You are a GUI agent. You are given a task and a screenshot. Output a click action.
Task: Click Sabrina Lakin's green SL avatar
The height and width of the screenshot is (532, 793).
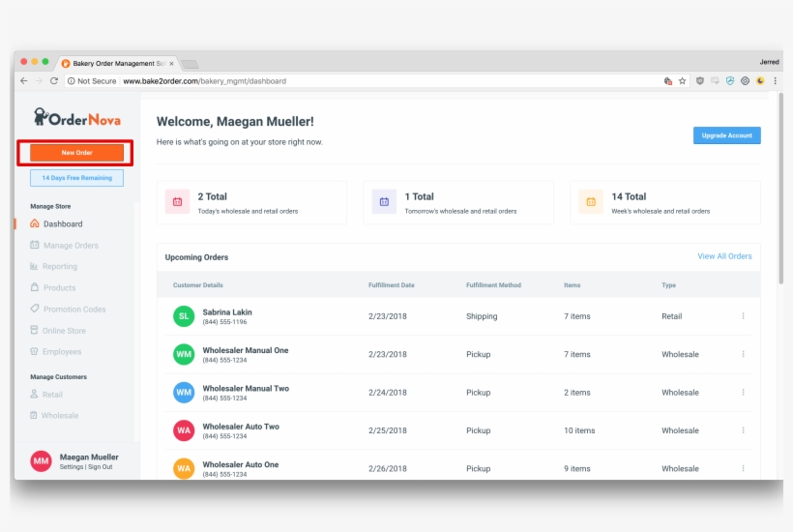tap(184, 316)
